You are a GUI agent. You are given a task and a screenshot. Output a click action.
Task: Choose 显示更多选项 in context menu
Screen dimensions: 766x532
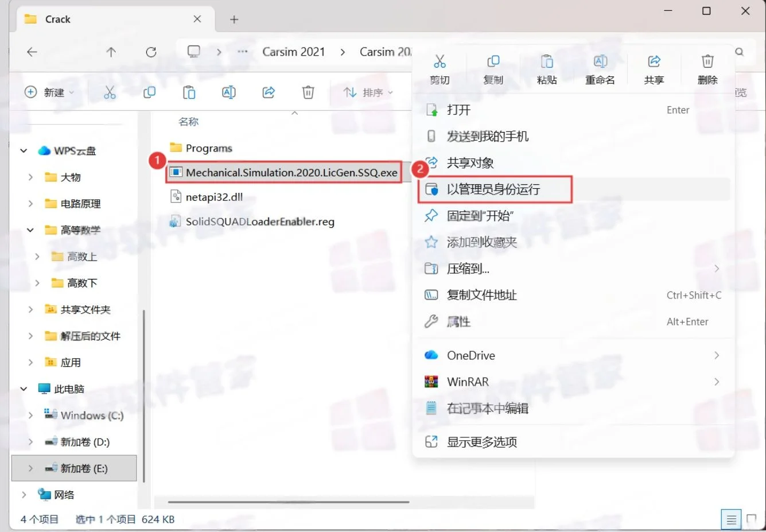coord(574,442)
